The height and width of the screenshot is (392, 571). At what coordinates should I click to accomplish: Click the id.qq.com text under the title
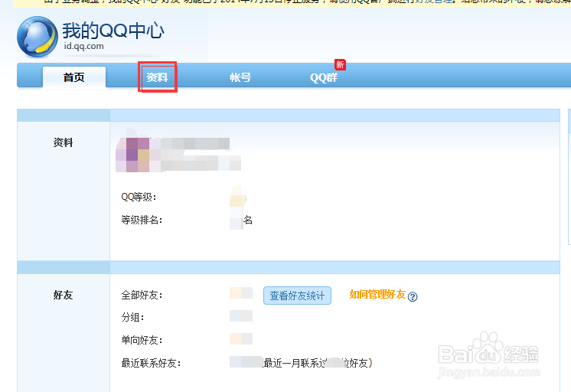(x=83, y=46)
